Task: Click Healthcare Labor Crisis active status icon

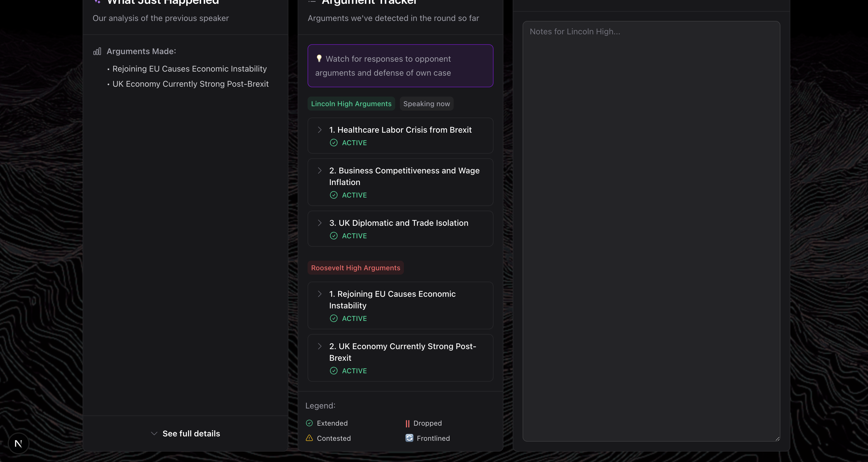Action: (x=333, y=143)
